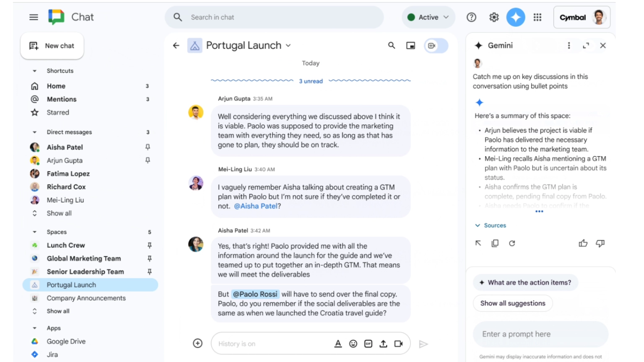This screenshot has width=644, height=362.
Task: Copy the Gemini summary response
Action: click(495, 243)
